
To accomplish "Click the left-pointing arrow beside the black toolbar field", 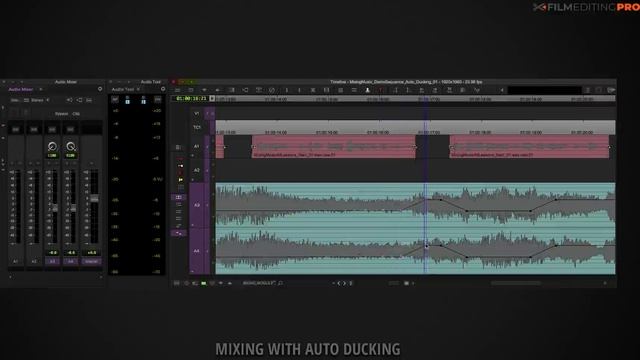I will pos(502,90).
